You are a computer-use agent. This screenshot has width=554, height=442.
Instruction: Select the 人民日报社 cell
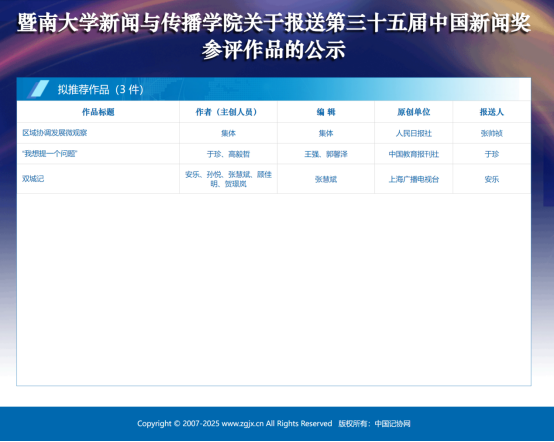(413, 133)
